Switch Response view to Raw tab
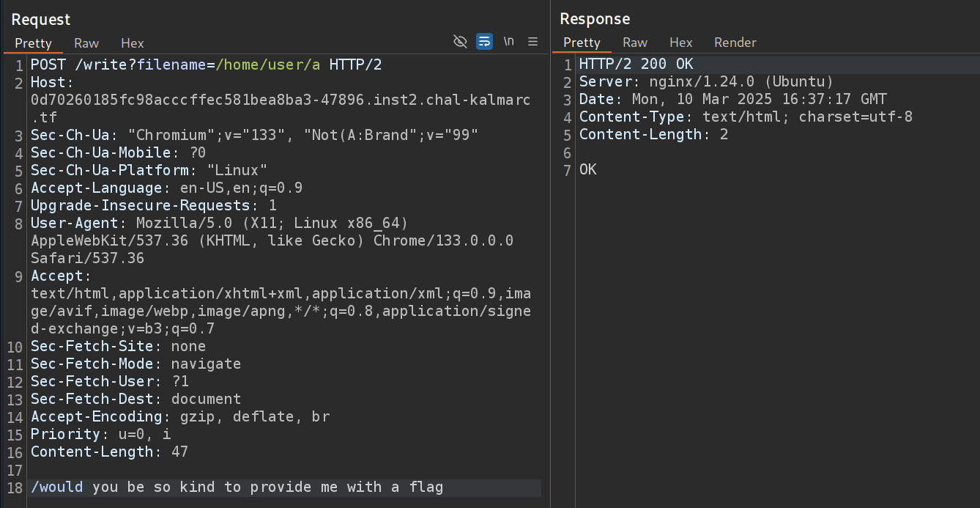 coord(635,43)
